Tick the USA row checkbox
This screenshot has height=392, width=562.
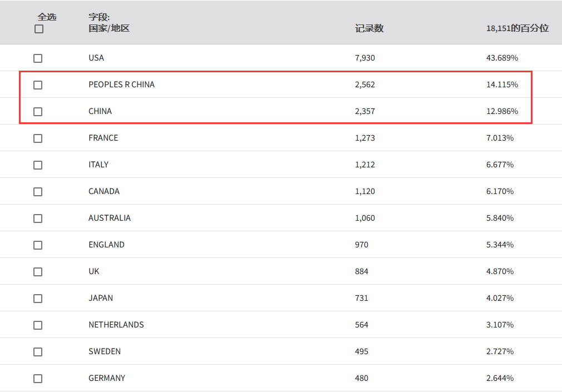point(38,58)
